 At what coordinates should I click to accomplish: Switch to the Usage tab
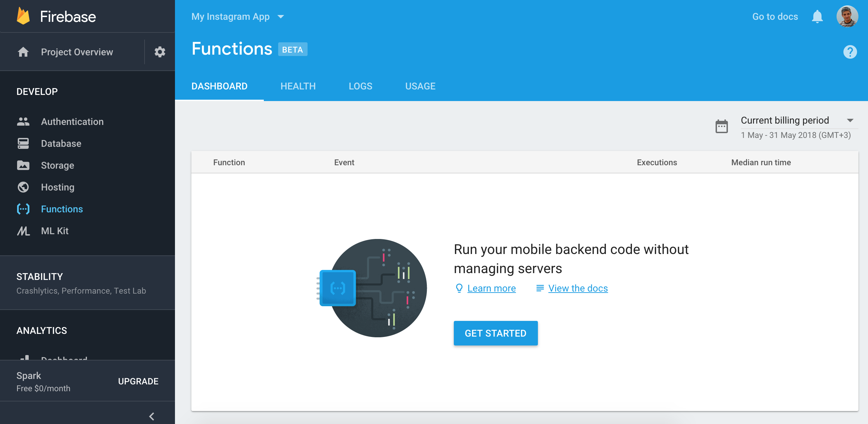click(420, 86)
